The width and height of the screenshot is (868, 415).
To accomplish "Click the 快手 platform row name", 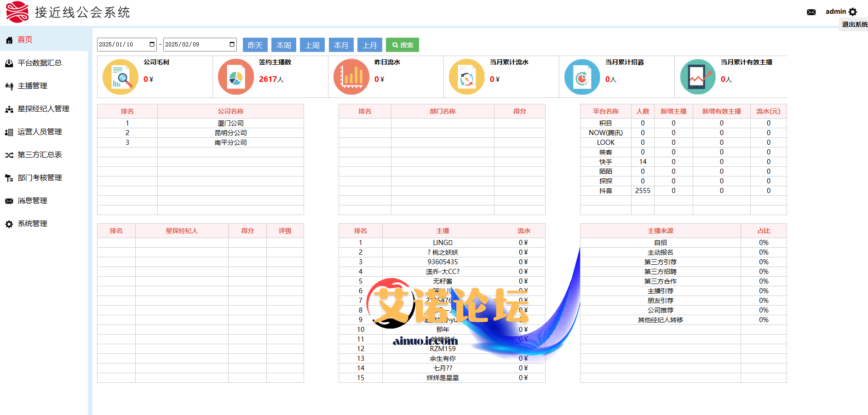I will (x=606, y=162).
